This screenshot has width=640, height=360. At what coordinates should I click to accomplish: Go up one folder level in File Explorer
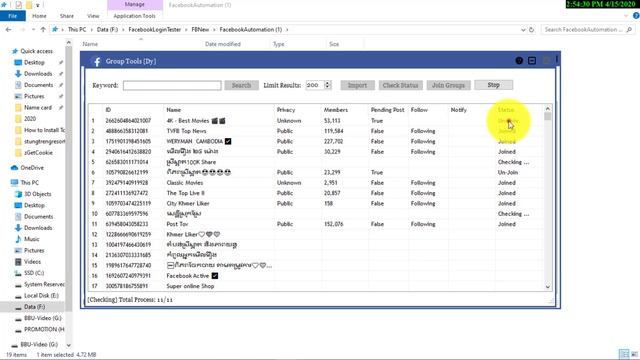pos(43,29)
